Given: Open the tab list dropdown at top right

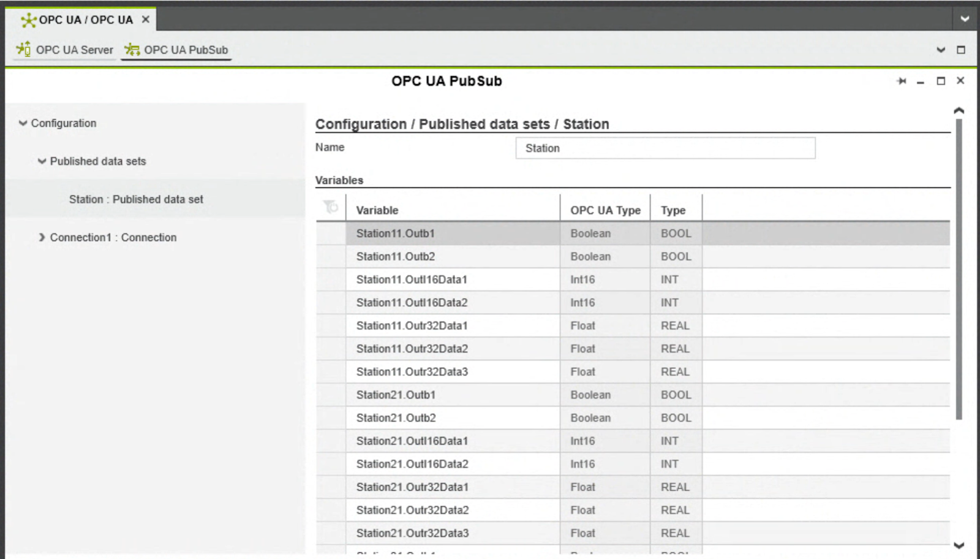Looking at the screenshot, I should click(x=965, y=19).
